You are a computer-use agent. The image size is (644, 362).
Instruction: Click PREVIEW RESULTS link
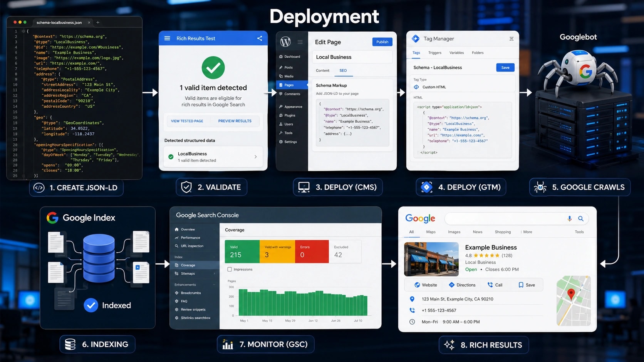point(235,121)
